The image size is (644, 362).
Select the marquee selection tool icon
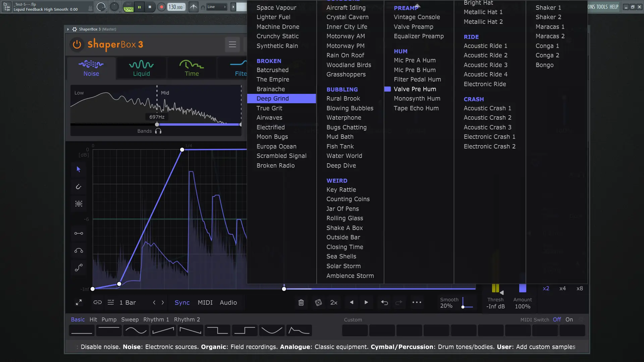[x=78, y=204]
